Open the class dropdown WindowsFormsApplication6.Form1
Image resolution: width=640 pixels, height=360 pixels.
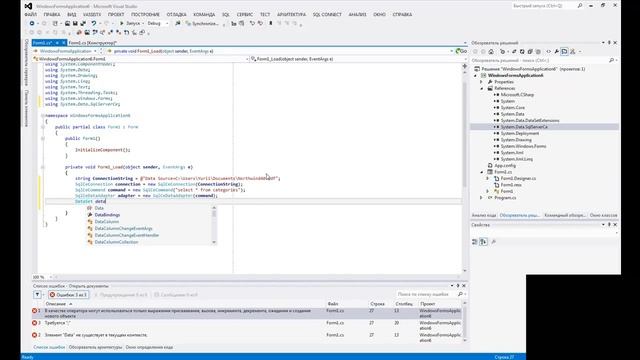click(x=141, y=59)
